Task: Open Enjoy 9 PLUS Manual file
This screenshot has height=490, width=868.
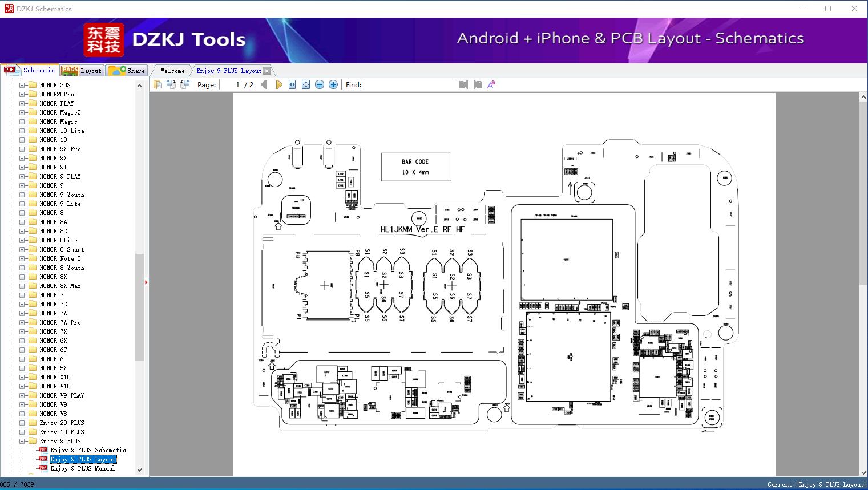Action: 83,468
